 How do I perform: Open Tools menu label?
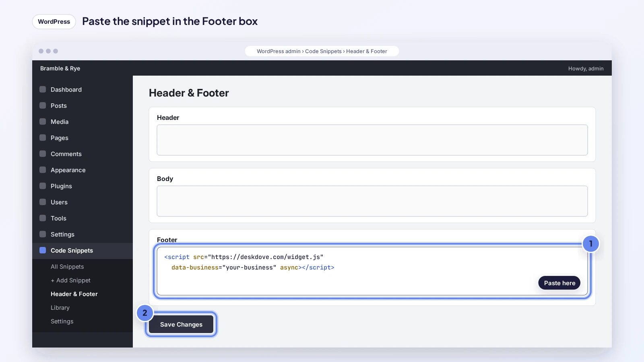pos(58,218)
